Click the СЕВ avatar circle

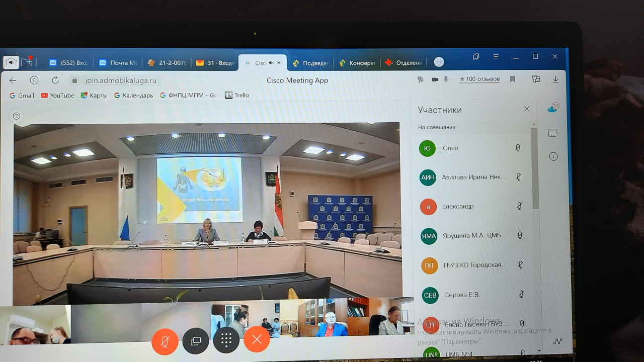pos(430,295)
